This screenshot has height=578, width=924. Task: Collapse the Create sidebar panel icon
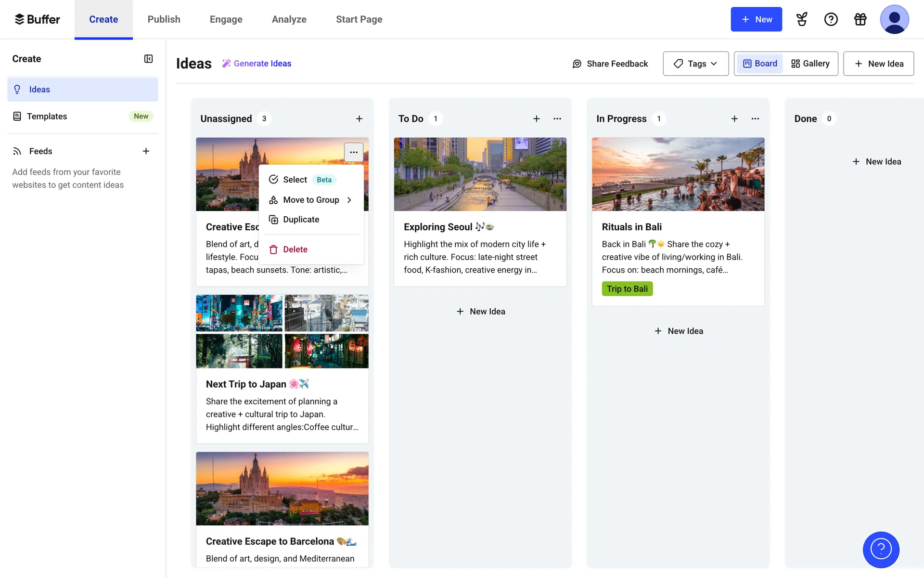148,59
